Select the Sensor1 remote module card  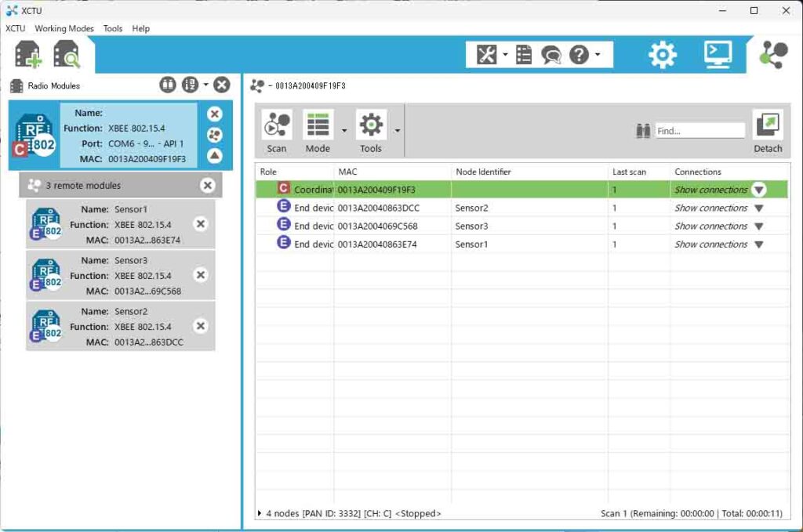[x=121, y=224]
